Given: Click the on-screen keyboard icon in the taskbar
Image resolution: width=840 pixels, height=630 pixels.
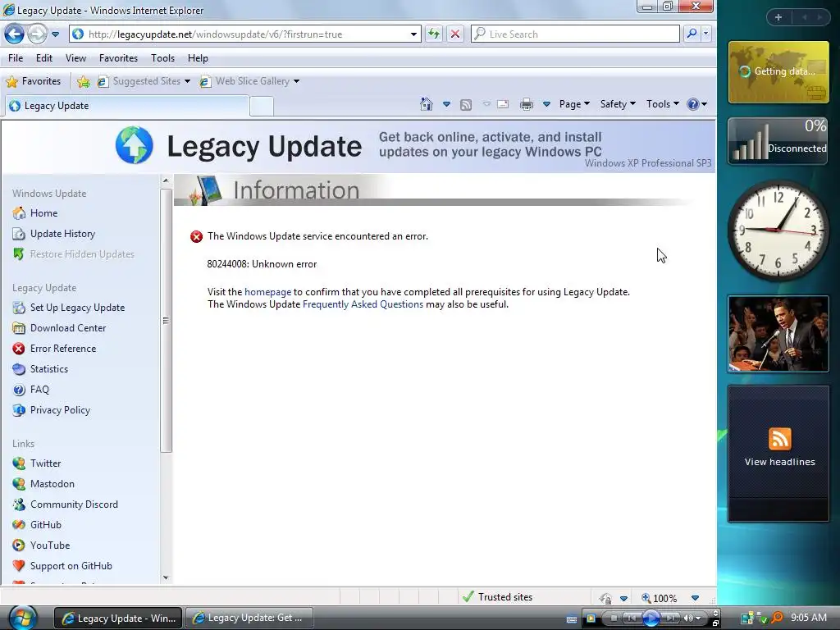Looking at the screenshot, I should [572, 619].
